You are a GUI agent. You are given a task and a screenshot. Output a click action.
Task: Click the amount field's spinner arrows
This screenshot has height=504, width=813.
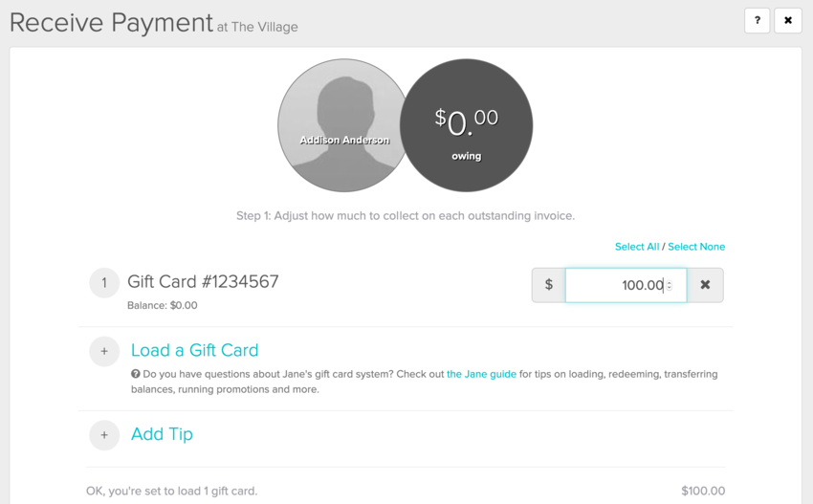669,285
